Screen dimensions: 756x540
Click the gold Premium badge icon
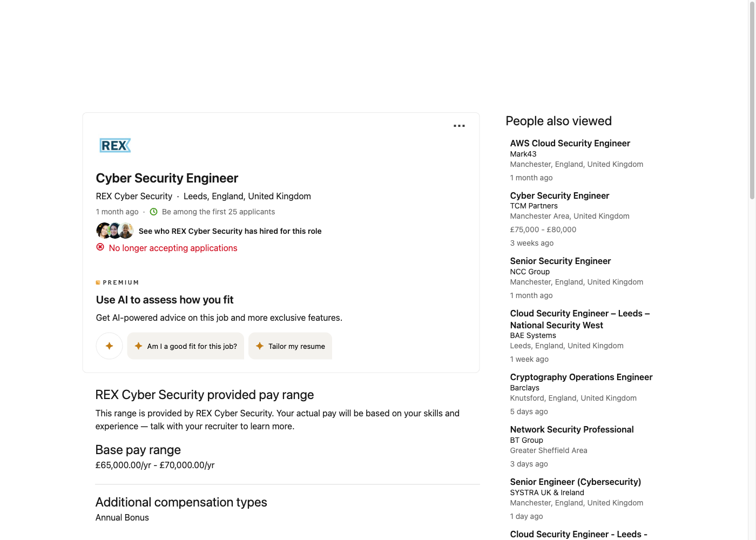coord(98,282)
